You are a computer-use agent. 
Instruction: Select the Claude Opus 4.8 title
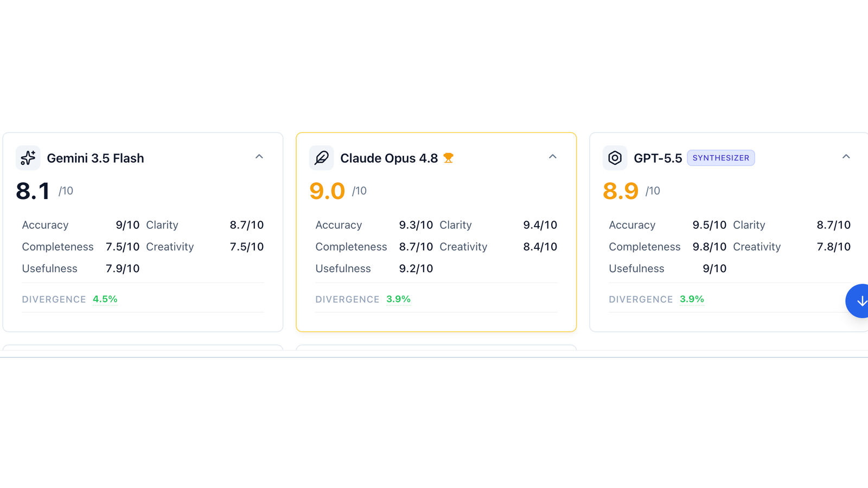[389, 158]
